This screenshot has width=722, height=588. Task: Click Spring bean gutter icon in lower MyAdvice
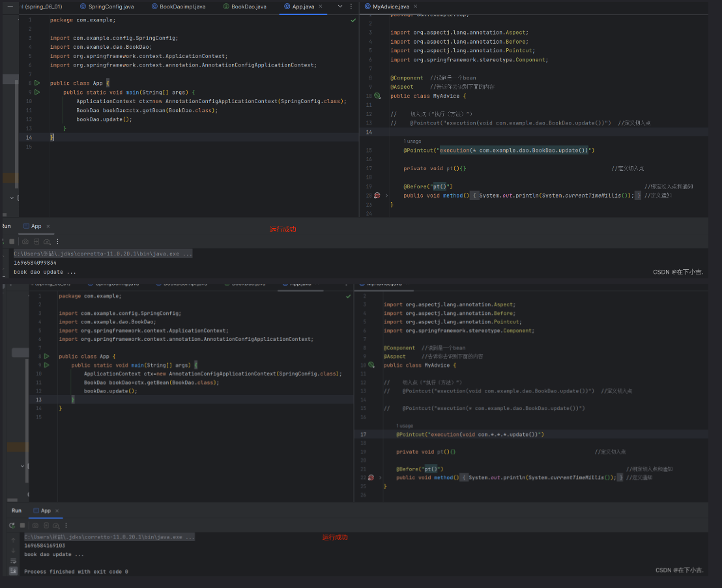pyautogui.click(x=371, y=365)
